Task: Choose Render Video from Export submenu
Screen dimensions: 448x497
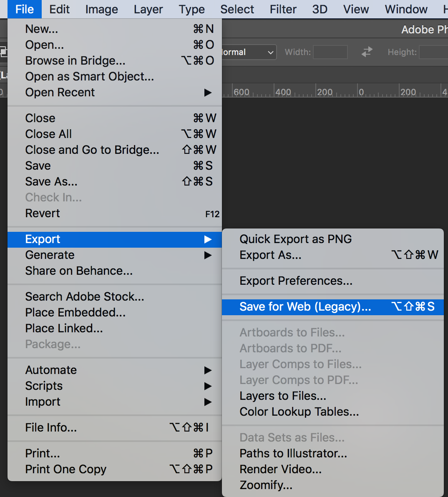Action: (x=280, y=469)
